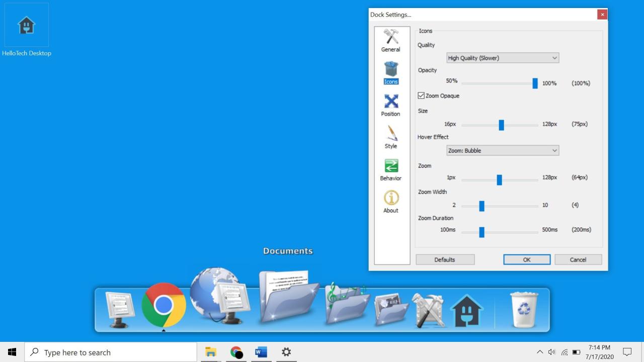Viewport: 644px width, 362px height.
Task: Open the Style settings panel
Action: pos(390,137)
